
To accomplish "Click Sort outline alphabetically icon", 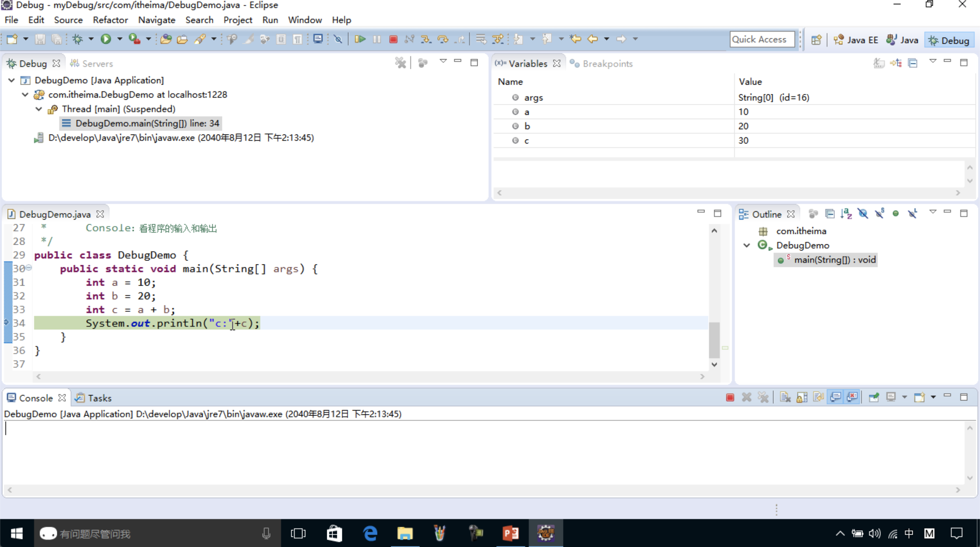I will click(846, 214).
